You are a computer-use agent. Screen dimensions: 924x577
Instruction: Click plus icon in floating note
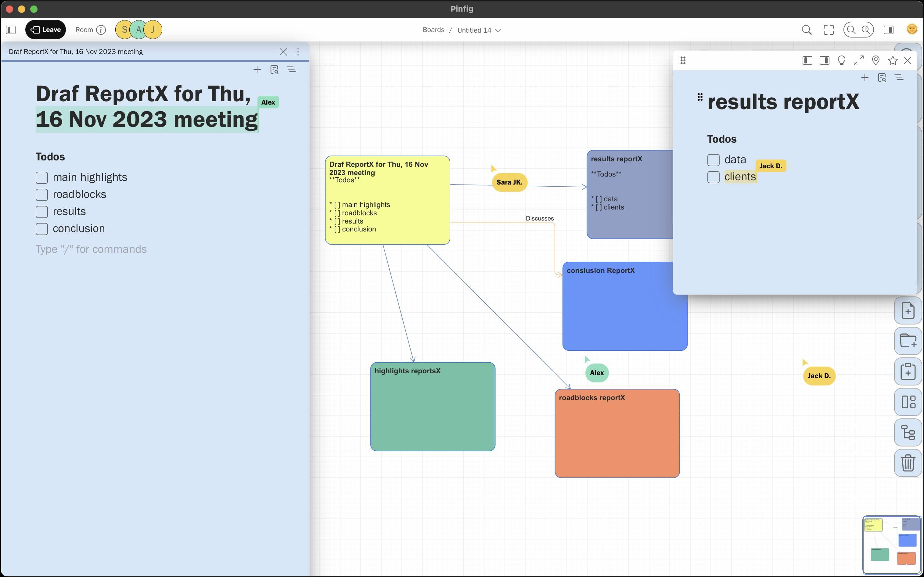click(865, 77)
